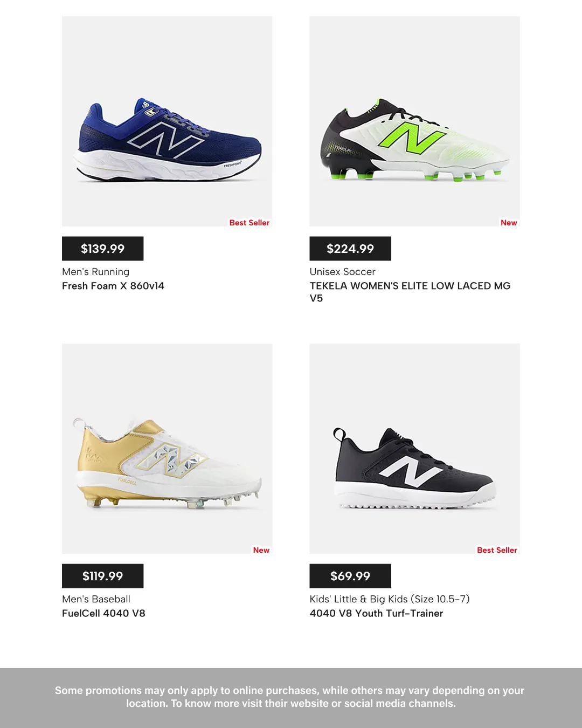Click the Best Seller badge on youth turf-trainer
The width and height of the screenshot is (582, 728).
tap(497, 550)
